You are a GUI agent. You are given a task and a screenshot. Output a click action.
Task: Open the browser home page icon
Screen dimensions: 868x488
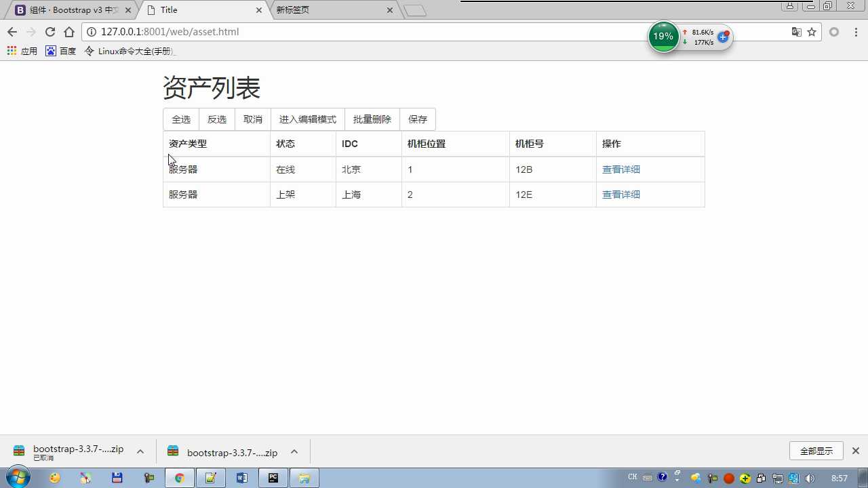tap(69, 32)
